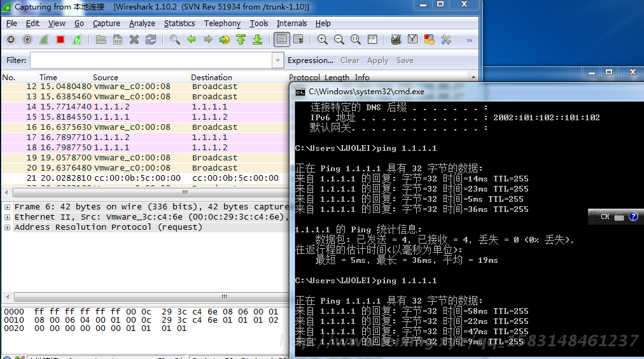
Task: Click the Save filter button
Action: pyautogui.click(x=405, y=60)
